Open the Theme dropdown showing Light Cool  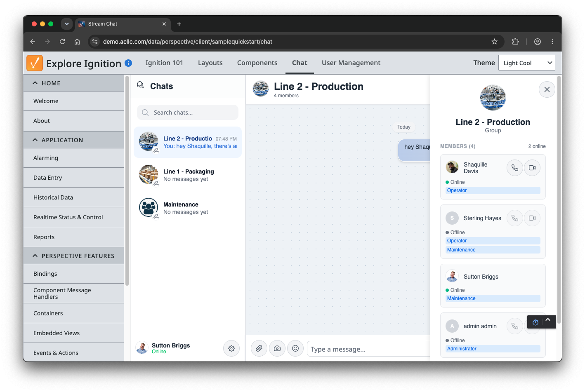tap(527, 63)
